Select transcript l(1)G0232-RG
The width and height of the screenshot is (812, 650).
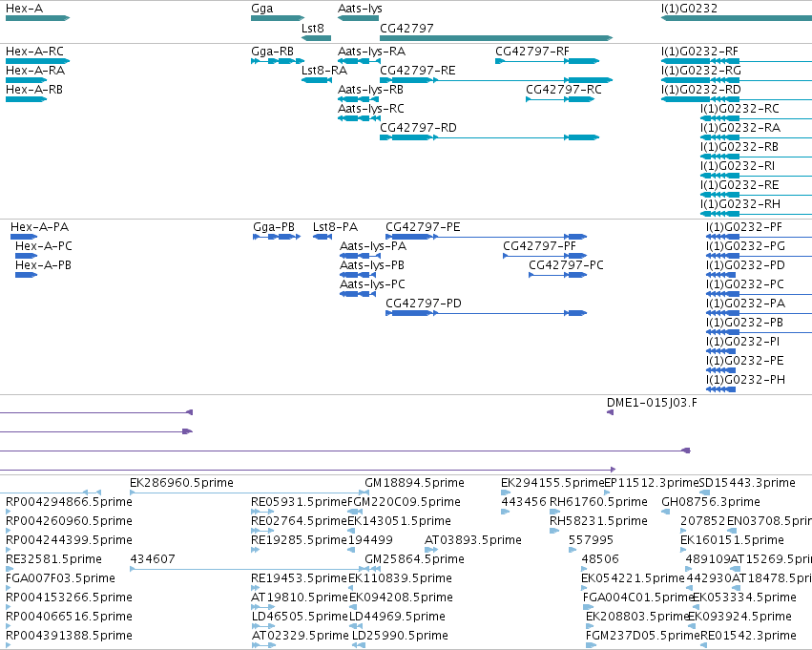(737, 80)
